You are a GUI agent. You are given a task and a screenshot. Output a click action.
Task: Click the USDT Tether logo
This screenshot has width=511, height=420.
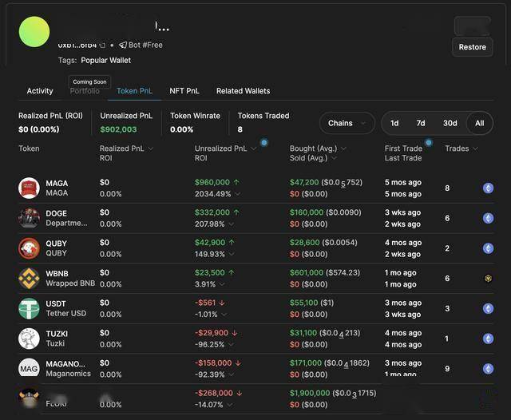29,308
